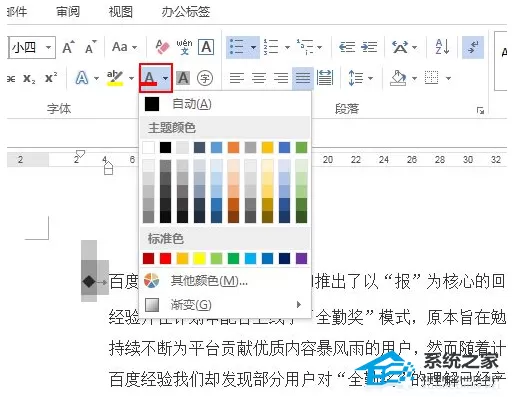Toggle Show/Hide paragraph marks button
This screenshot has height=397, width=516.
click(473, 47)
